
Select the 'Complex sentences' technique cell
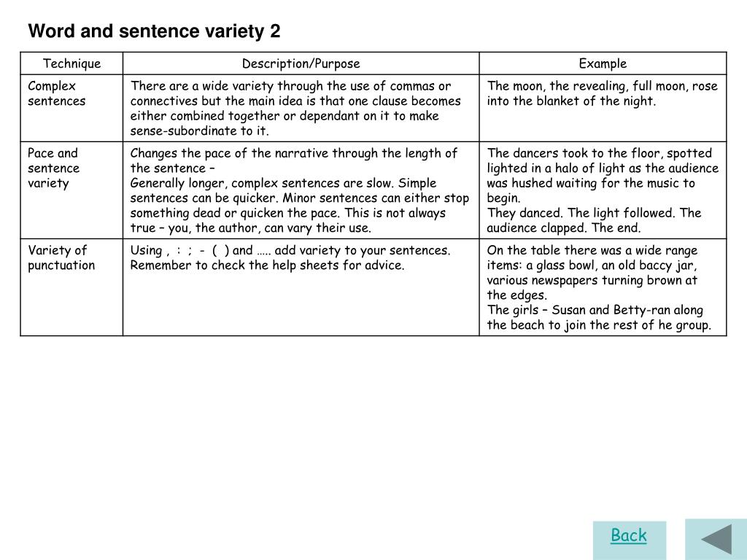71,108
